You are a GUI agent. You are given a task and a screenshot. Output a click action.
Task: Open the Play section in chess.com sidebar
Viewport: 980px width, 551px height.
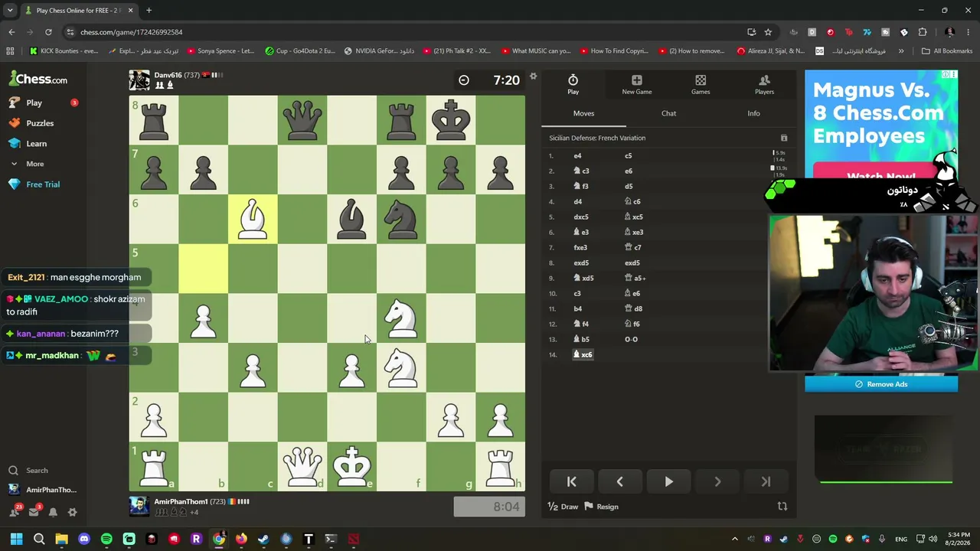pos(34,103)
